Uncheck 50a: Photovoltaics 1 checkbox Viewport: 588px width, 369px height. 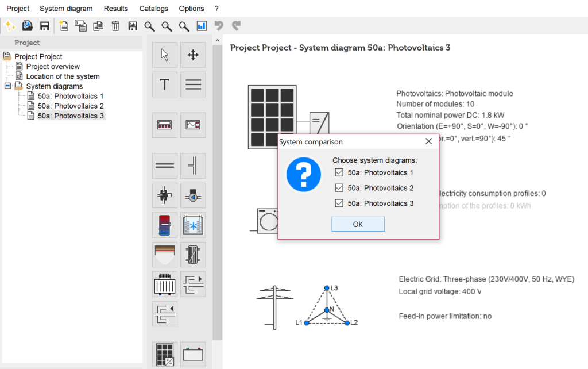(339, 172)
